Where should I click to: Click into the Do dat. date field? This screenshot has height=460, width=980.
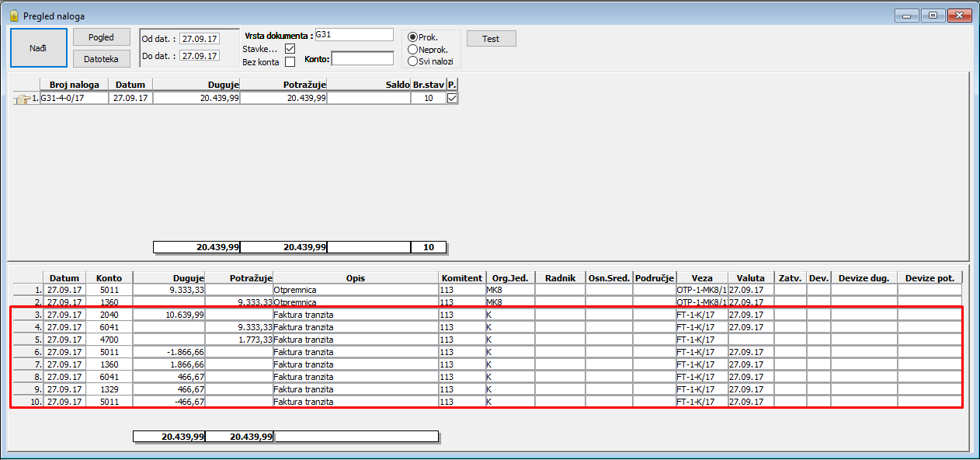point(200,56)
